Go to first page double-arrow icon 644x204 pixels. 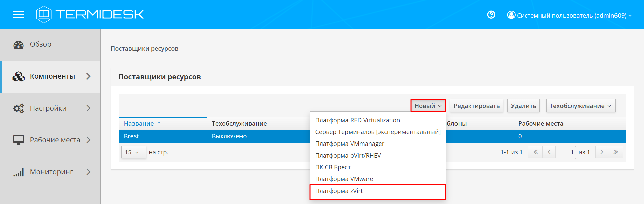[535, 152]
